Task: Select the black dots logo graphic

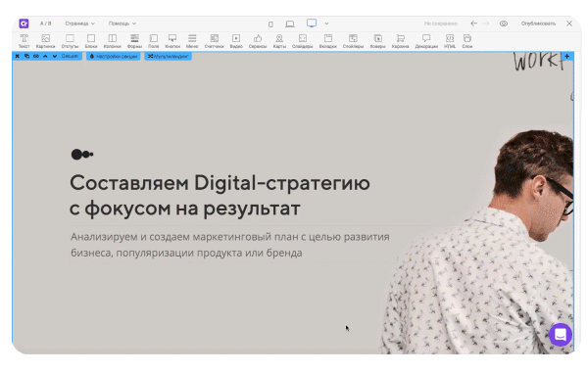Action: click(82, 154)
